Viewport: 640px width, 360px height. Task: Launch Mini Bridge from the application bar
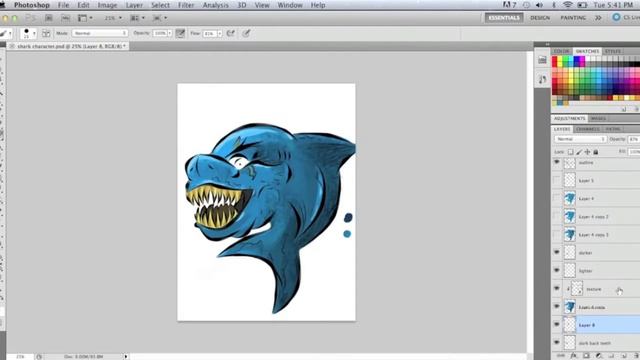[x=65, y=18]
